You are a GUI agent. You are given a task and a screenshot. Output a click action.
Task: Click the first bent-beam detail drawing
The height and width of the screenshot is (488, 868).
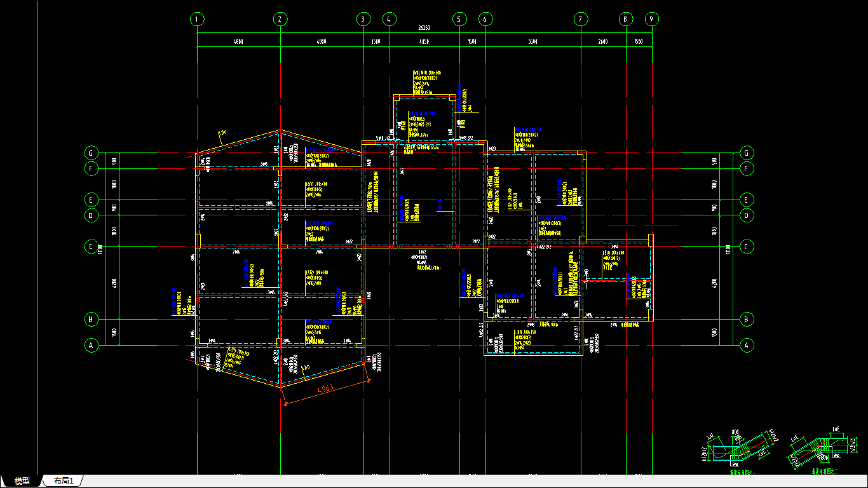740,450
